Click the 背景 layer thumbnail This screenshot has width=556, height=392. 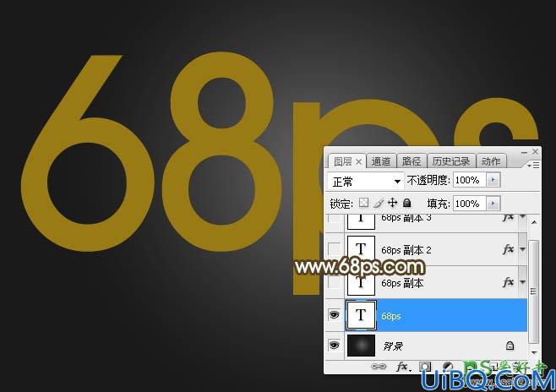[361, 346]
